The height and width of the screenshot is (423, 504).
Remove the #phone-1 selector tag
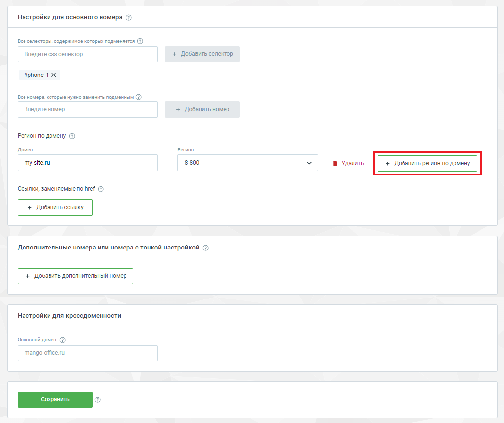(x=53, y=75)
